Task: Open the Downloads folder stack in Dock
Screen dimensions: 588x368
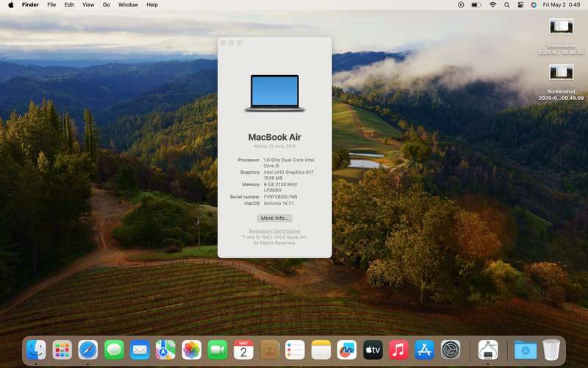Action: pyautogui.click(x=526, y=350)
